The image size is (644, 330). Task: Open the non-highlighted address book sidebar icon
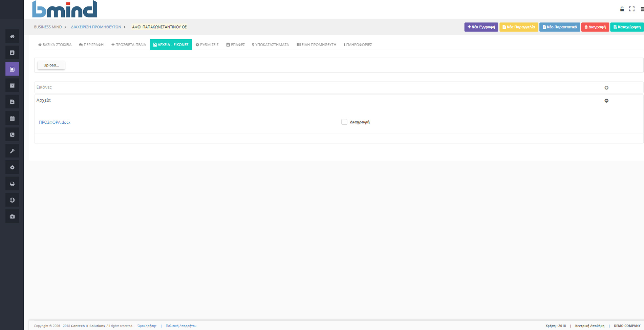[x=12, y=53]
